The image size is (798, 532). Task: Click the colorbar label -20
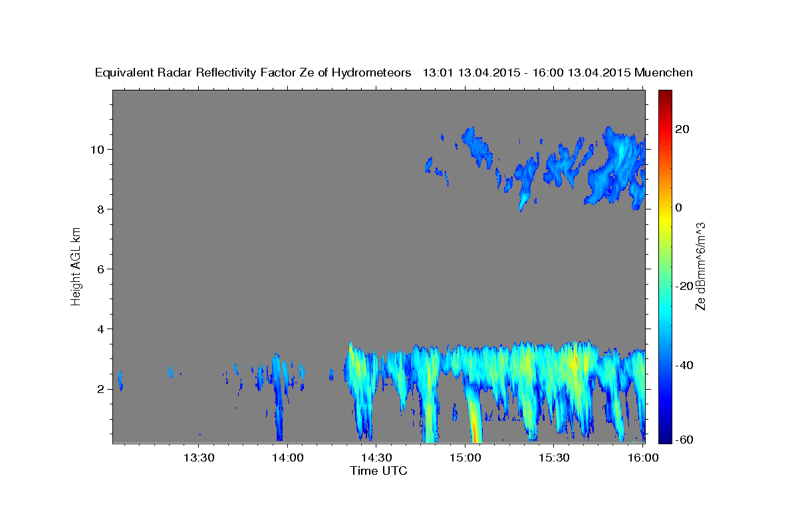point(686,286)
